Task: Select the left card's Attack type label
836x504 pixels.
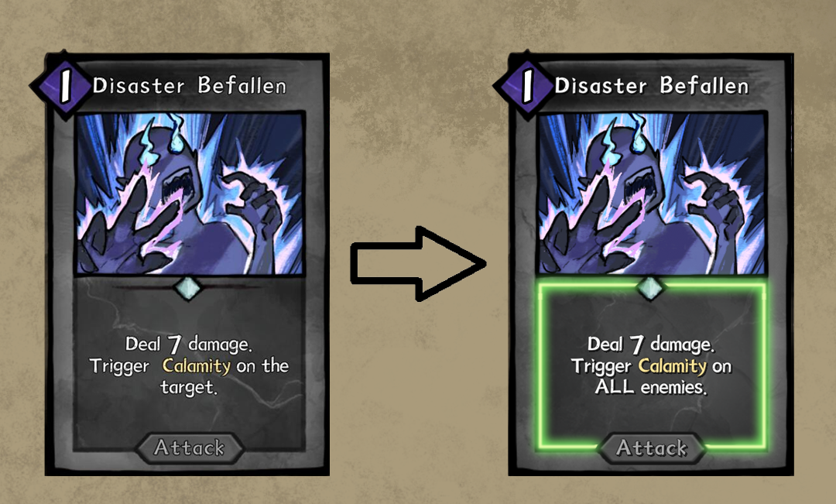Action: (x=190, y=447)
